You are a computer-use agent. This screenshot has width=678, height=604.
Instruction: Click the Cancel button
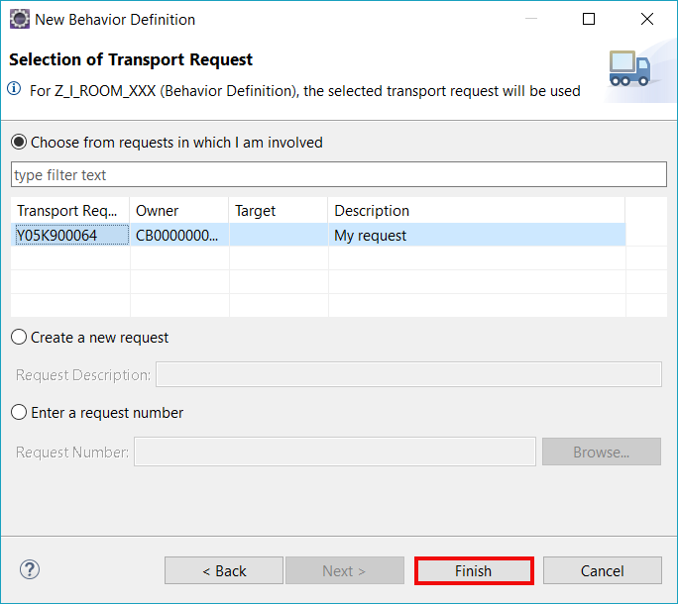[x=602, y=571]
